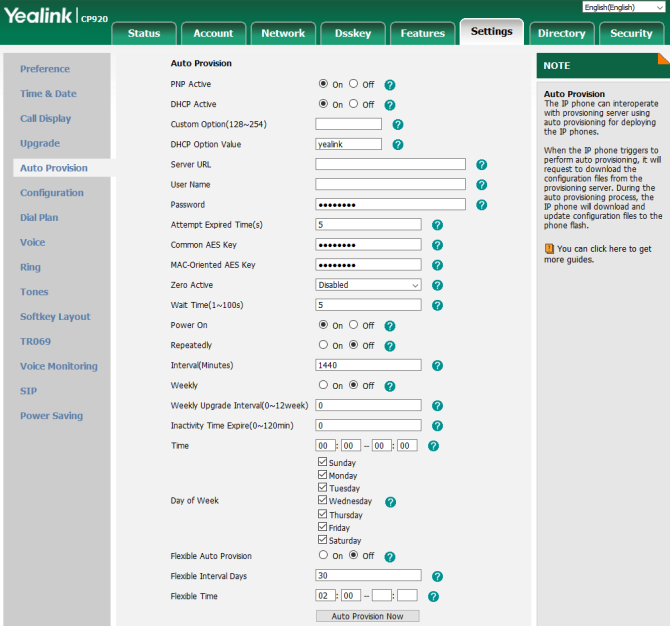Open Wait Time(1~100s) help icon

click(437, 305)
